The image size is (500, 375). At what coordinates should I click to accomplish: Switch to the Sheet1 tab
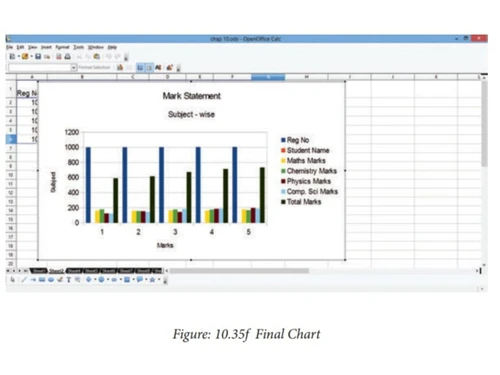(39, 271)
